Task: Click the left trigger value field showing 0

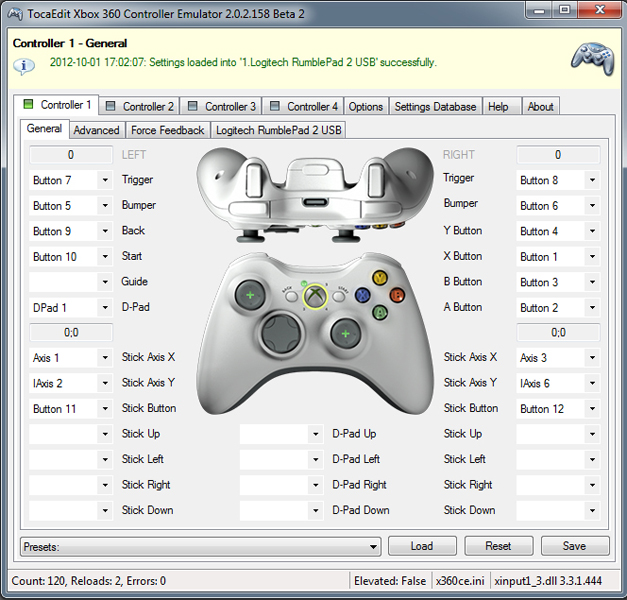Action: [x=71, y=155]
